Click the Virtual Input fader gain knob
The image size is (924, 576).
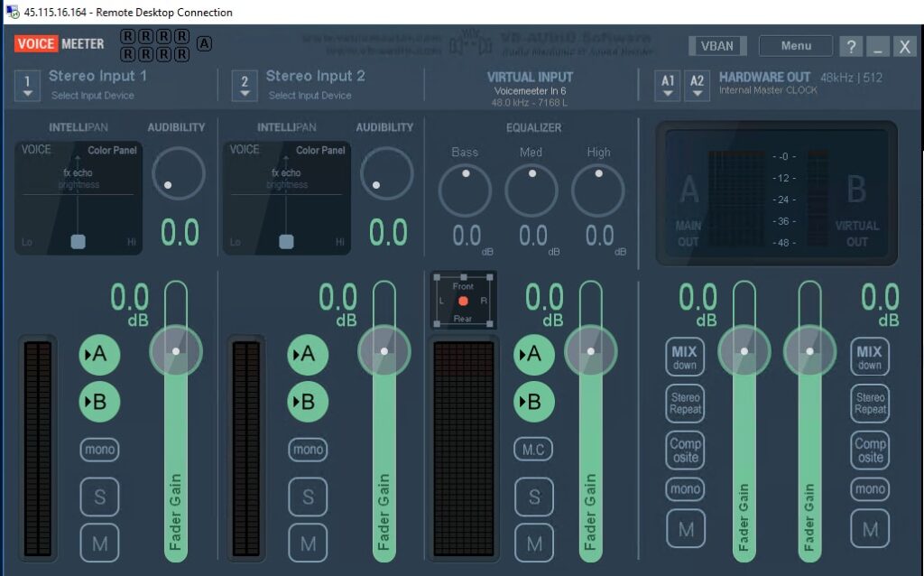(591, 350)
